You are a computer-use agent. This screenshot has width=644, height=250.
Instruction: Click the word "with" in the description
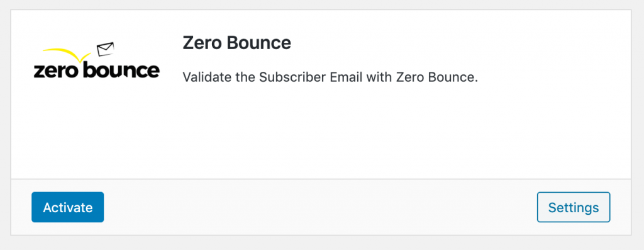tap(379, 77)
